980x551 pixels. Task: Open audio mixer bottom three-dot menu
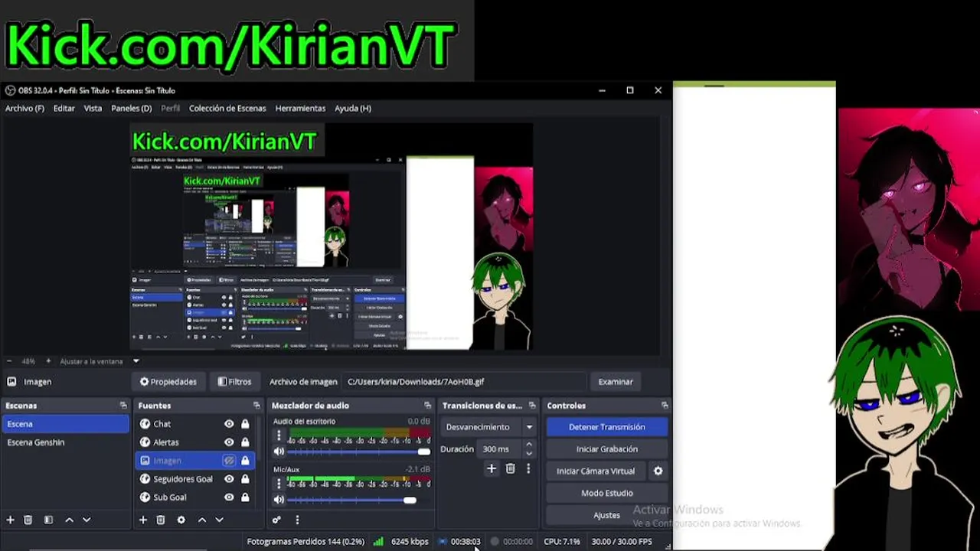297,520
